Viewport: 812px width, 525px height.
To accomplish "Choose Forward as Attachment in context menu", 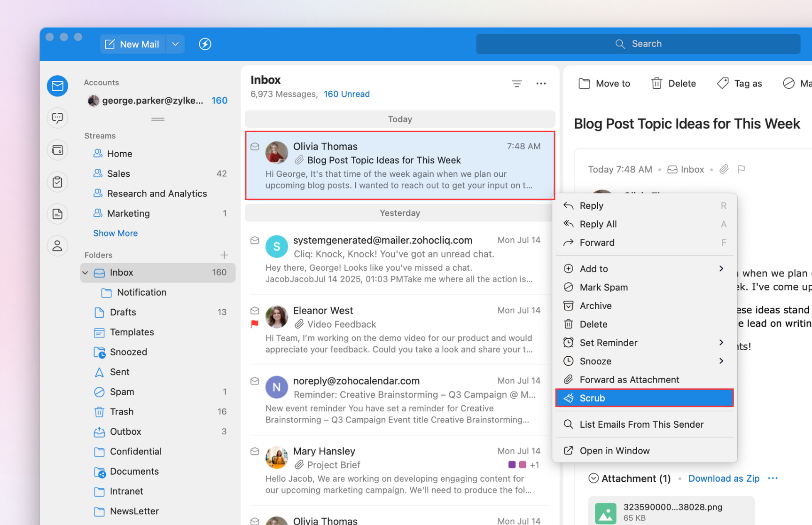I will (629, 380).
